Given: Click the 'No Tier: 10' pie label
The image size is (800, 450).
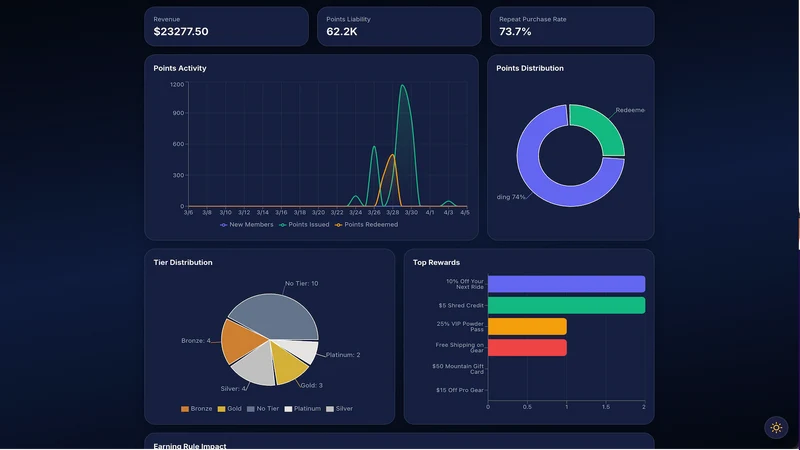Looking at the screenshot, I should click(x=301, y=284).
